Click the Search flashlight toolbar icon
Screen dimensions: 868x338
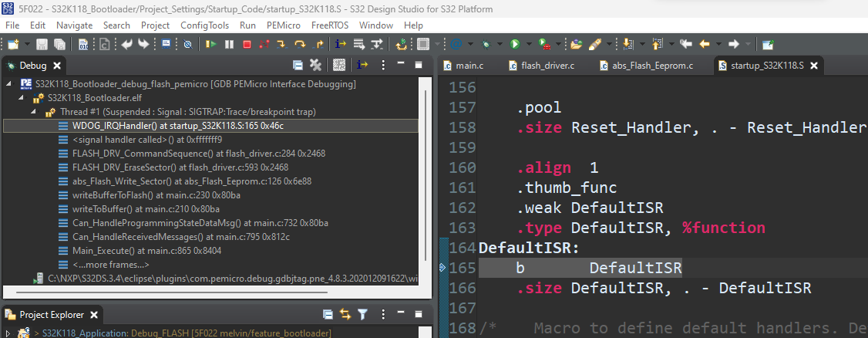tap(595, 44)
